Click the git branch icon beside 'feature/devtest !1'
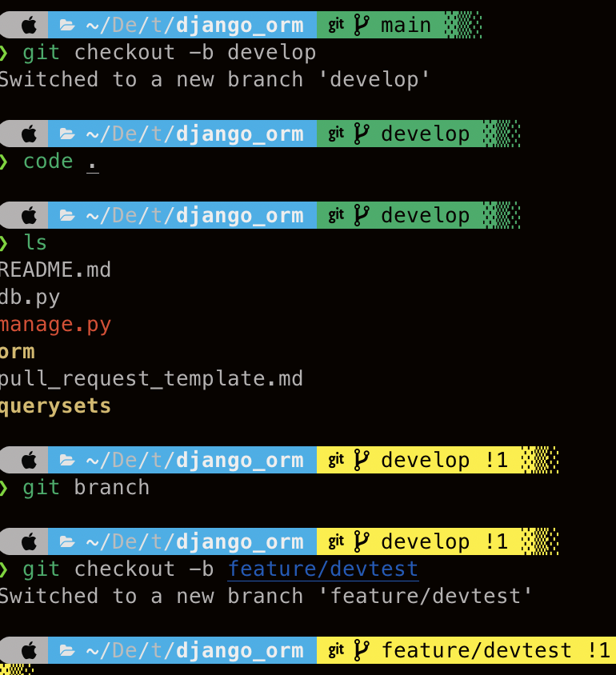The width and height of the screenshot is (616, 675). coord(361,650)
